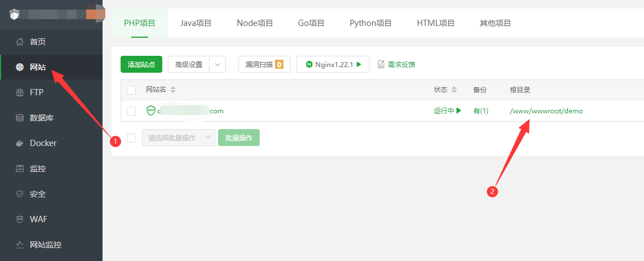
Task: Click the 需求反馈 feedback note icon
Action: [381, 64]
